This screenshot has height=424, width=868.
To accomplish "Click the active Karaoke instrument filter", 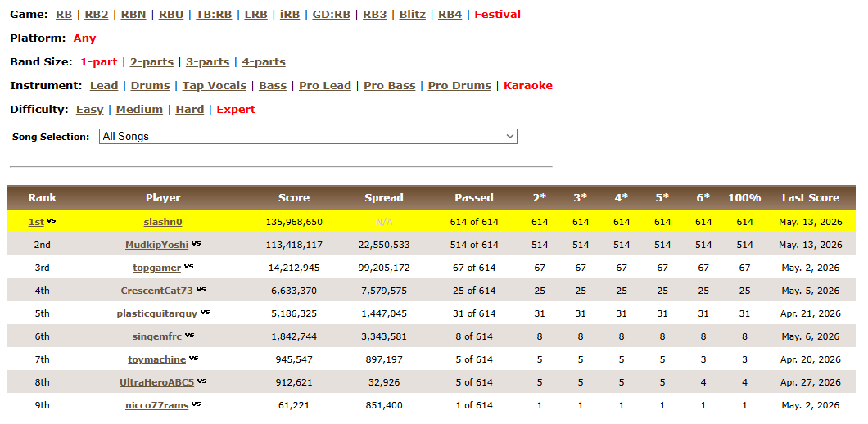I will click(528, 86).
